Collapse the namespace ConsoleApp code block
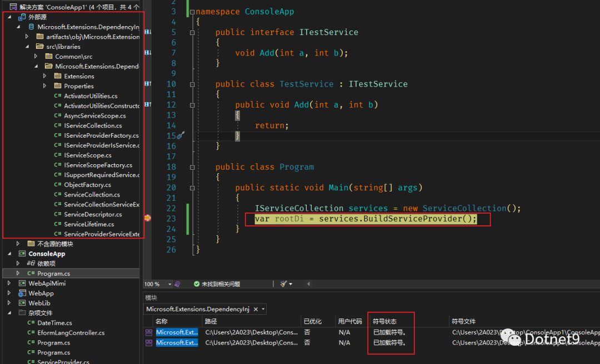 pos(192,12)
